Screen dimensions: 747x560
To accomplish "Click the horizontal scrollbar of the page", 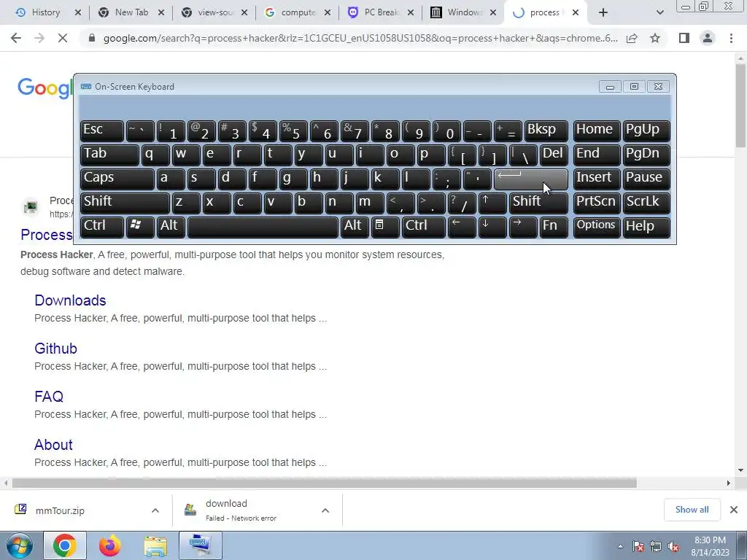I will [324, 483].
